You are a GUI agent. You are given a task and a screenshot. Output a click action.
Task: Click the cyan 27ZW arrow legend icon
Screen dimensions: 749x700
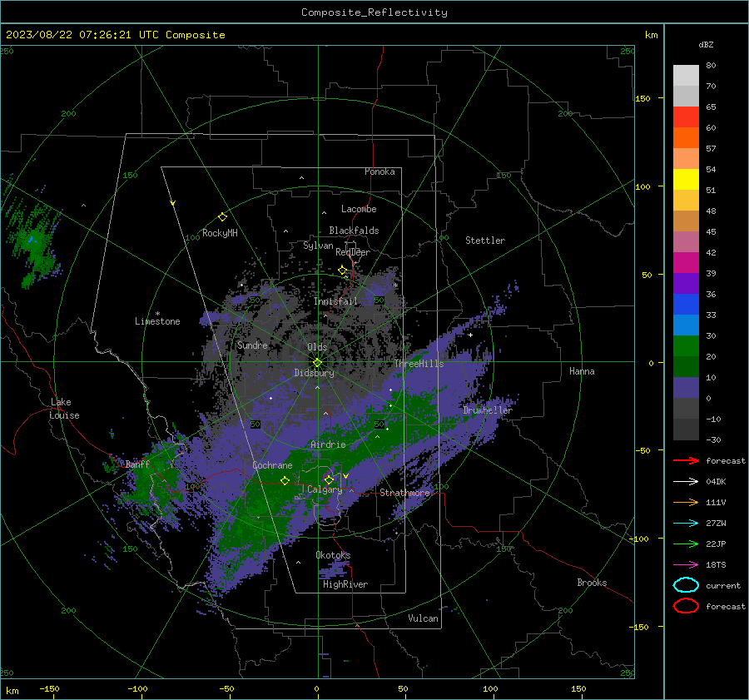[x=686, y=524]
